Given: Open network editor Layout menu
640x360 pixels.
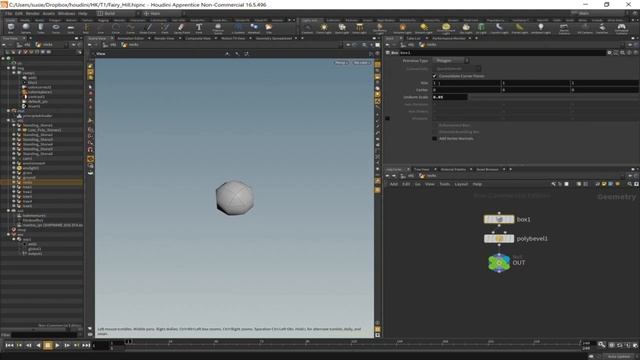Looking at the screenshot, I should [x=461, y=184].
